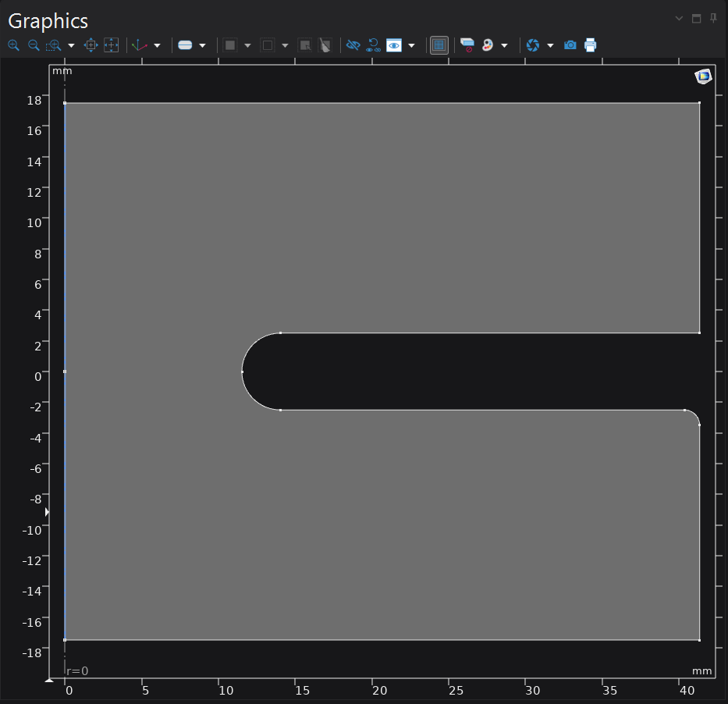Activate the Zoom Box tool
Viewport: 728px width, 704px height.
click(54, 45)
